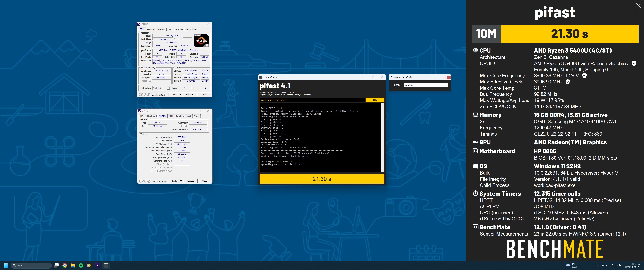Open the Priority Realtime dropdown
The width and height of the screenshot is (644, 270).
426,85
